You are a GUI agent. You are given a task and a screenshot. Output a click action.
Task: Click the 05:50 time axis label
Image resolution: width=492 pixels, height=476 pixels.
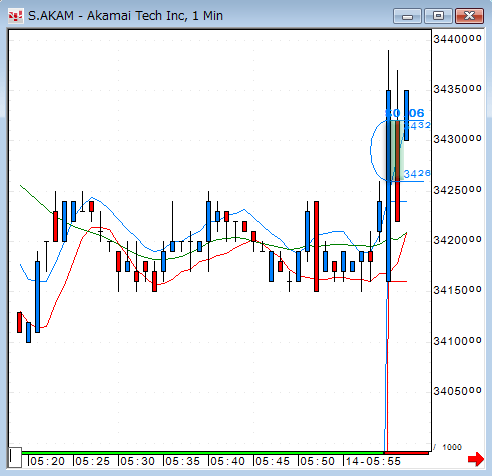[x=317, y=461]
